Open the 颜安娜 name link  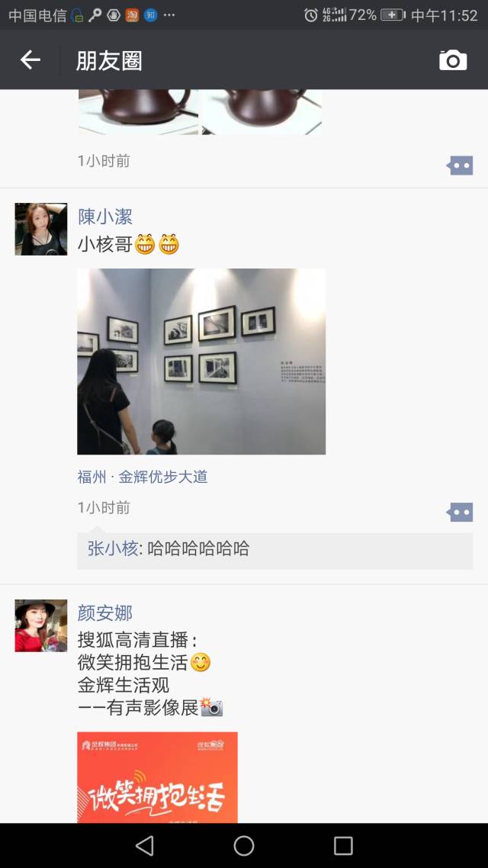[105, 612]
